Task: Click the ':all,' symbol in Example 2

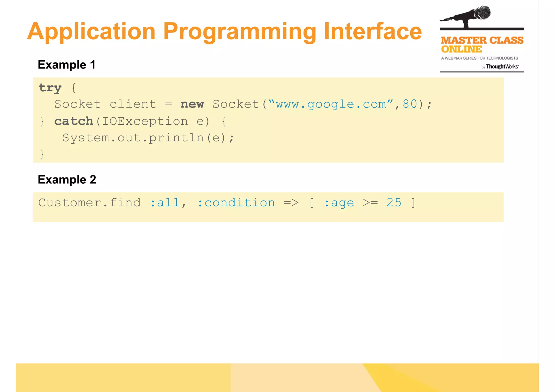Action: [168, 203]
